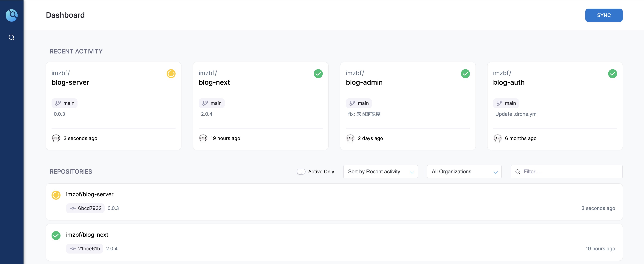Screen dimensions: 644x264
Task: Click 0.0.3 tag in imzbf/blog-server row
Action: (113, 208)
